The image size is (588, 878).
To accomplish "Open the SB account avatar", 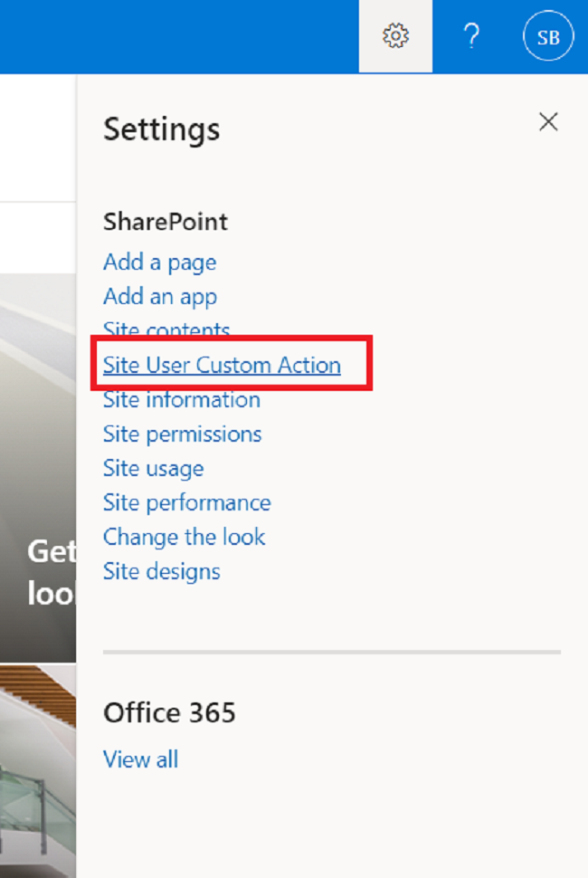I will pos(548,36).
